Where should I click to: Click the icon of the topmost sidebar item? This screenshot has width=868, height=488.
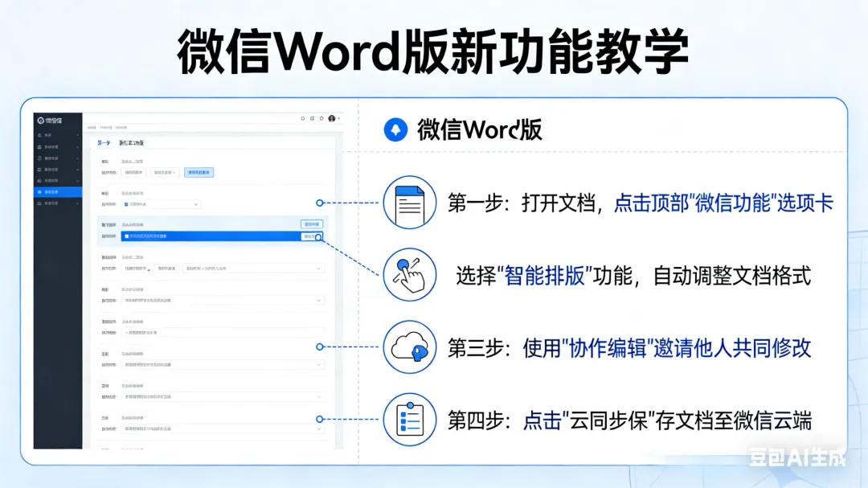pos(39,135)
